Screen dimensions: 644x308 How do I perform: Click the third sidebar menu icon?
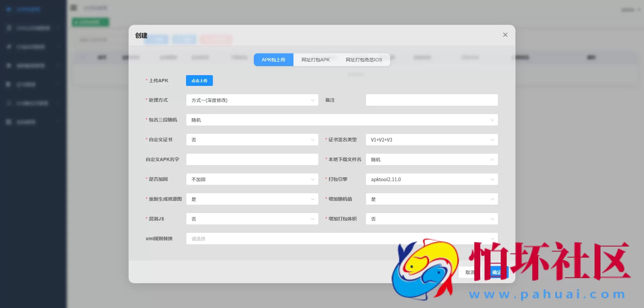coord(8,46)
